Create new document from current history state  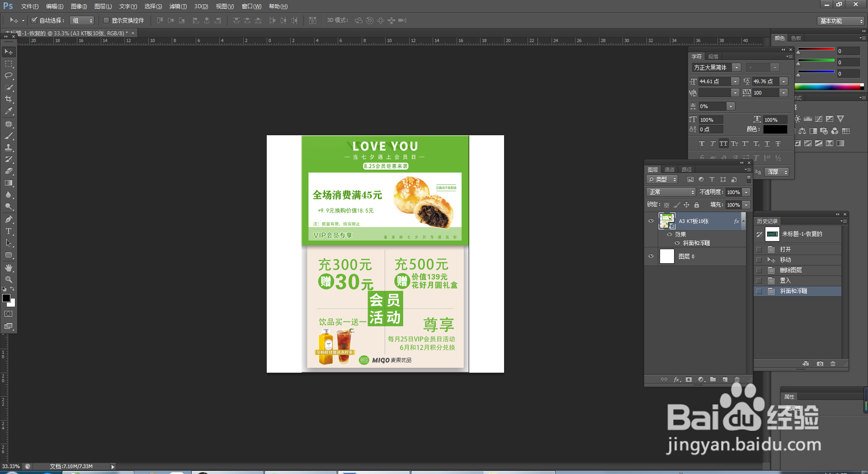point(806,364)
